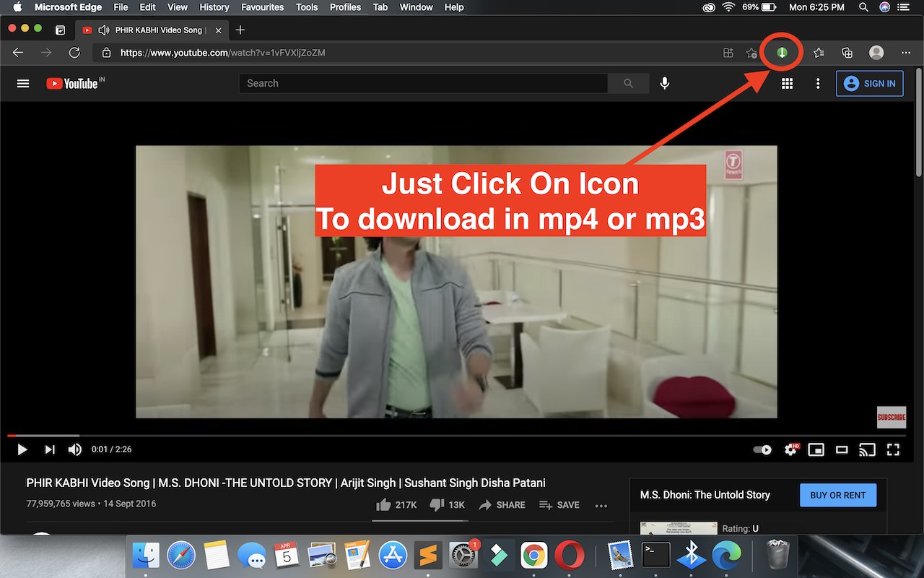Toggle the autoplay switch in the player
The height and width of the screenshot is (578, 924).
pos(762,449)
